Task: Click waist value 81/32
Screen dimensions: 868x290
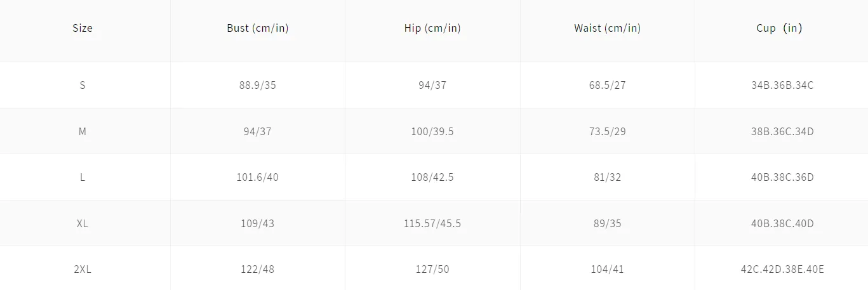Action: (x=607, y=177)
